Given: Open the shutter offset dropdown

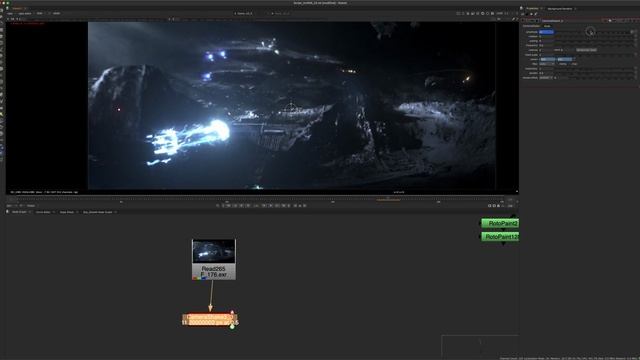Looking at the screenshot, I should point(546,78).
